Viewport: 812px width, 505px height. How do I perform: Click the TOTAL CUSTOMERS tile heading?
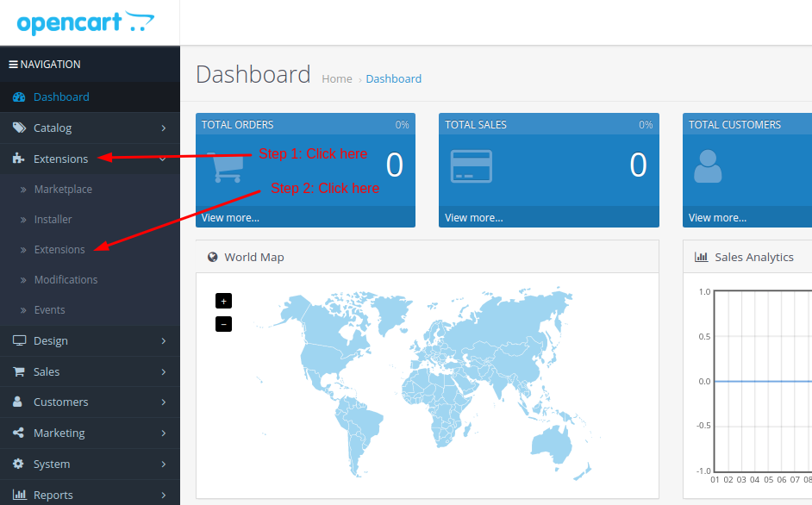[x=734, y=125]
